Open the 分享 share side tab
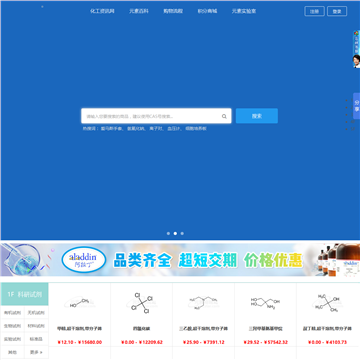The image size is (360, 360). [357, 106]
